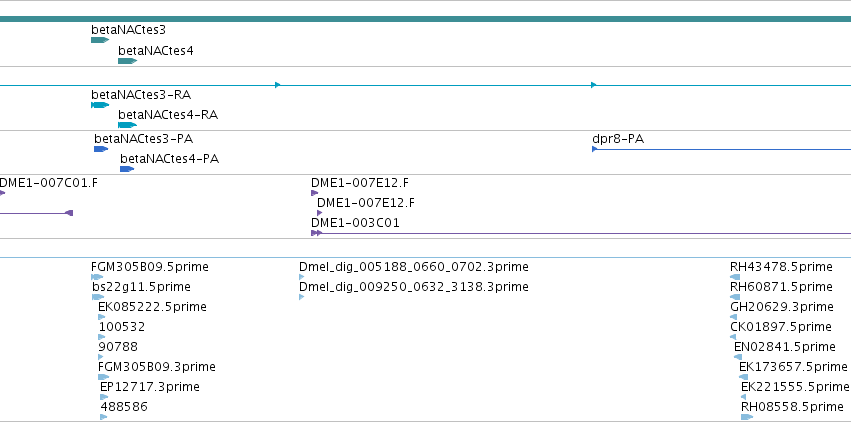The image size is (851, 422).
Task: Click the dark teal bar along the top
Action: pyautogui.click(x=426, y=19)
